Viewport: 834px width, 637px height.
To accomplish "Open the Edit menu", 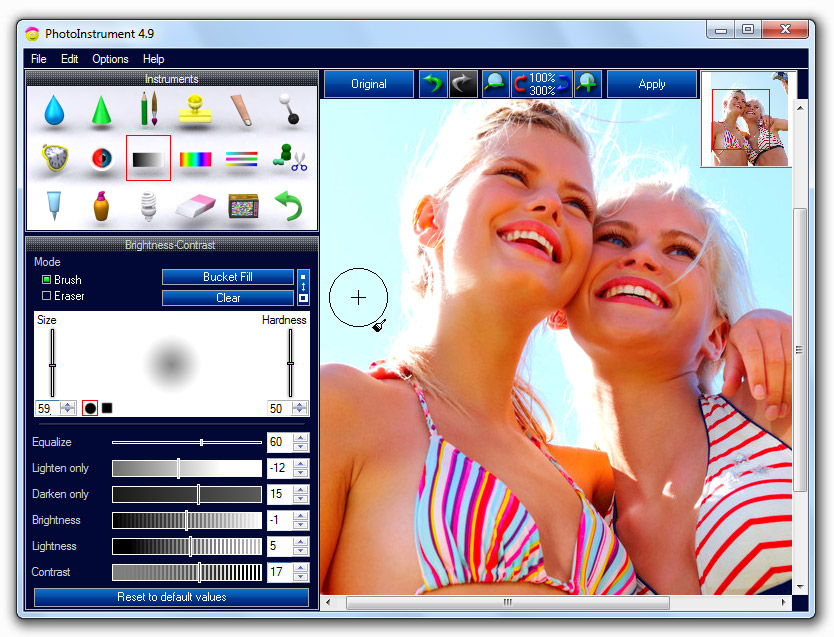I will click(70, 59).
